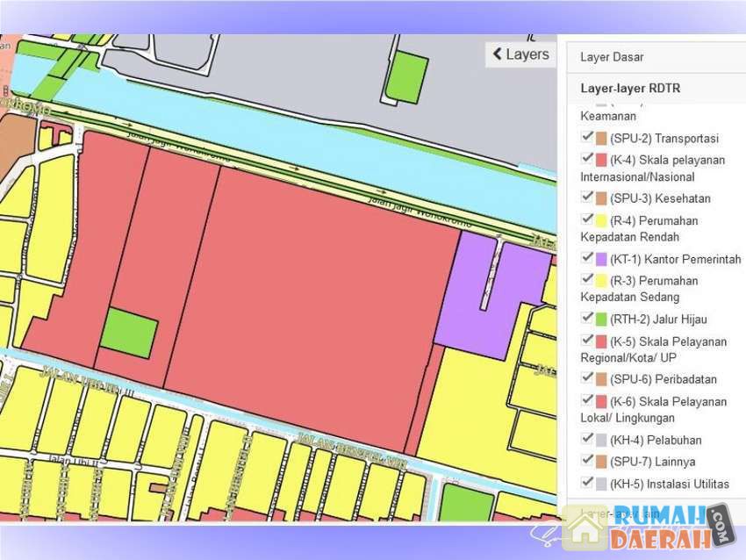Click the Rumah Daerah house logo icon
The image size is (746, 560).
584,528
